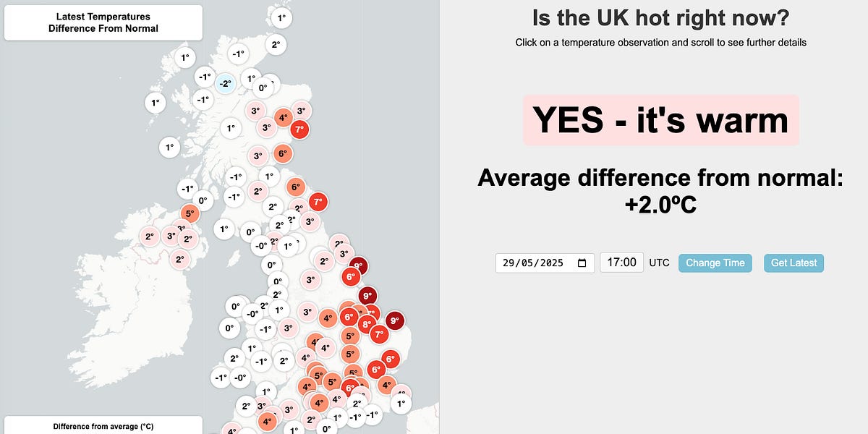The height and width of the screenshot is (434, 868).
Task: Click a 0° observation on the west coast
Action: 234,306
